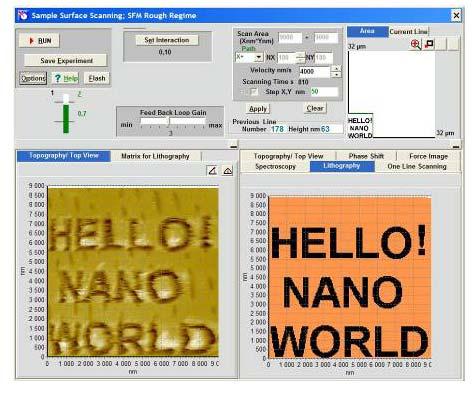Select the Current Line tab
The width and height of the screenshot is (472, 394).
coord(409,32)
